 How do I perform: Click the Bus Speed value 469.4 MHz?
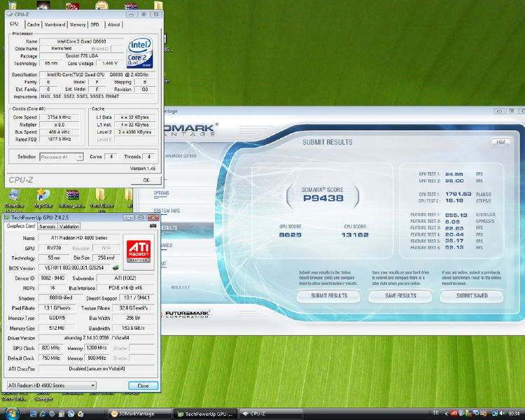tap(59, 132)
